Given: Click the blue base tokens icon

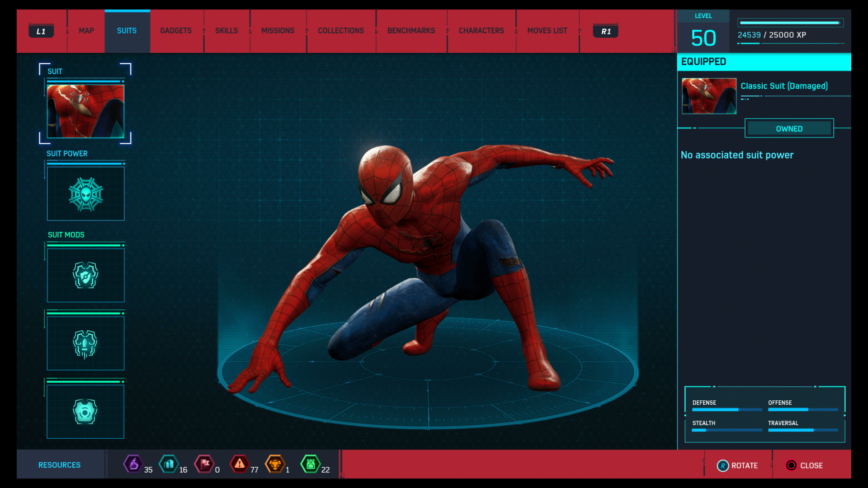Looking at the screenshot, I should pos(168,465).
